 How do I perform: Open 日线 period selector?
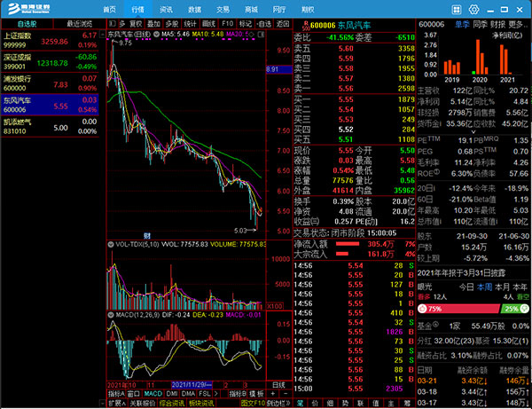point(278,384)
